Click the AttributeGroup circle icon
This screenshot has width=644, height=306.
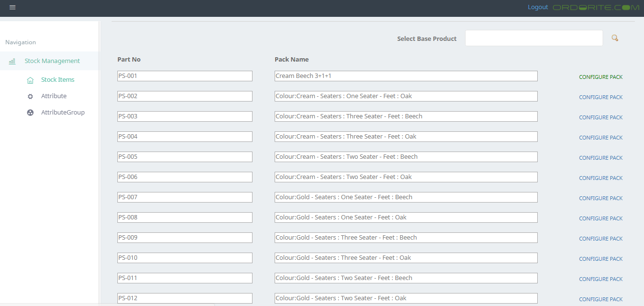pos(30,113)
